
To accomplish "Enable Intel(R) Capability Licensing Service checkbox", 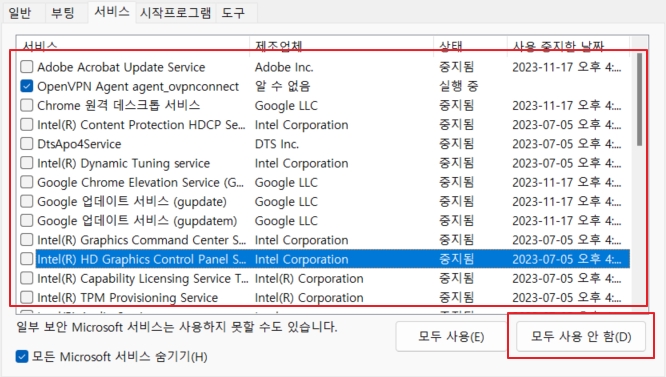I will point(27,278).
